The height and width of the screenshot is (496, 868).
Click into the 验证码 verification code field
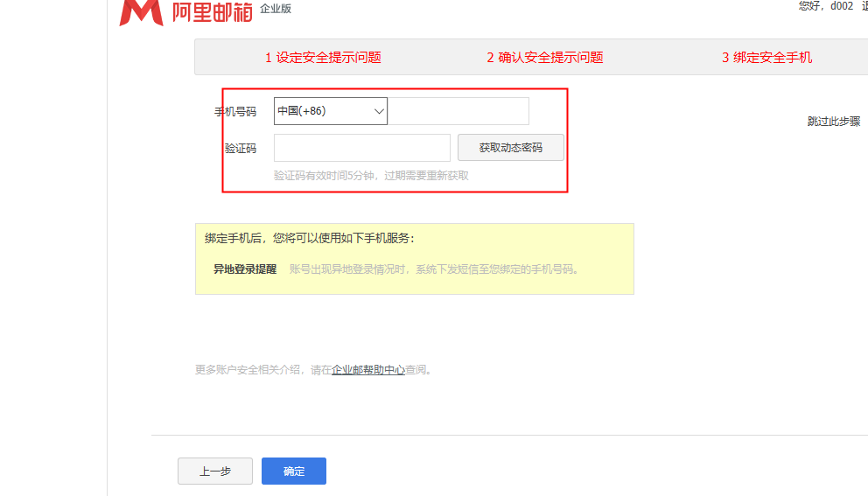(361, 148)
